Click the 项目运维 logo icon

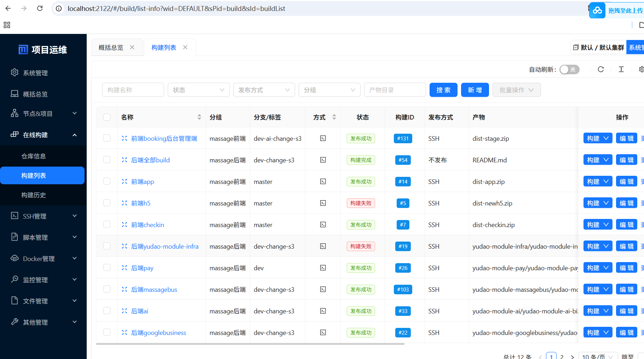click(x=23, y=50)
